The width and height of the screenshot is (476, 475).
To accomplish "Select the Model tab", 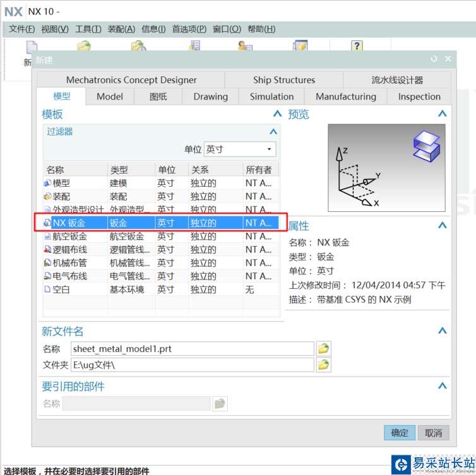I will [110, 97].
